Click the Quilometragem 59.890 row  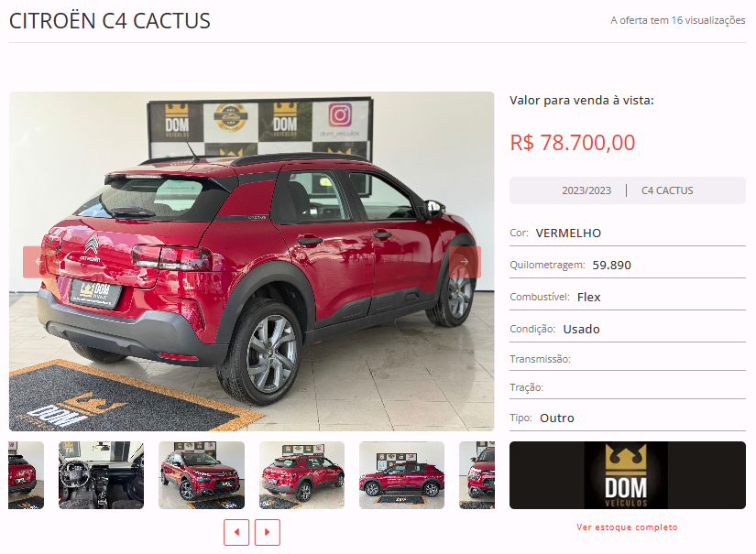click(628, 265)
